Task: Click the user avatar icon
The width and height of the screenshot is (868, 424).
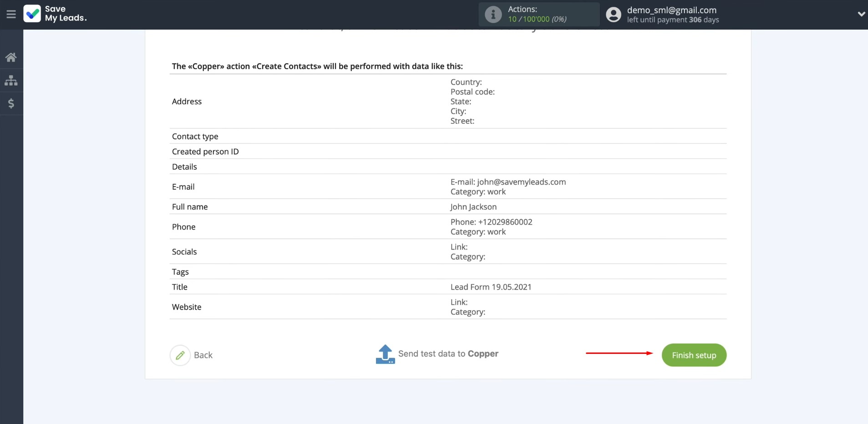Action: (613, 15)
